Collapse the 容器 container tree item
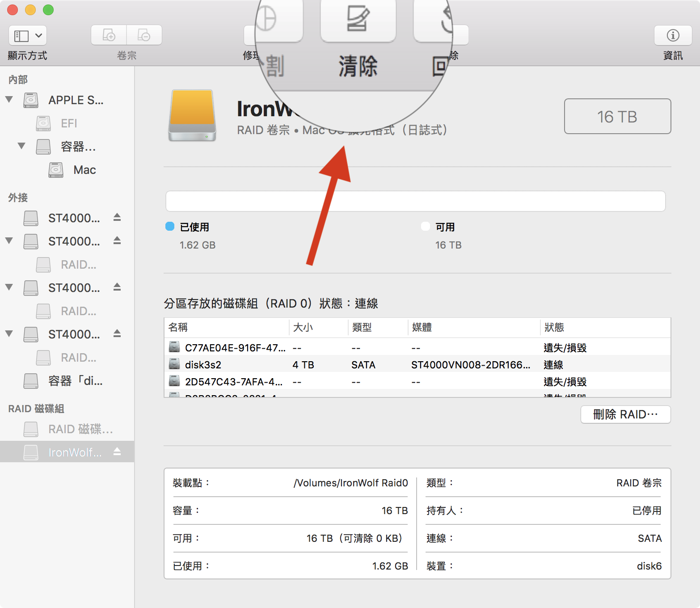The image size is (700, 608). [21, 146]
